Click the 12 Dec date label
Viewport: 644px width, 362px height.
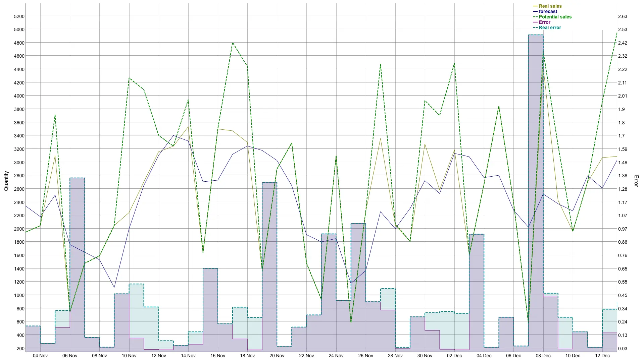tap(602, 356)
